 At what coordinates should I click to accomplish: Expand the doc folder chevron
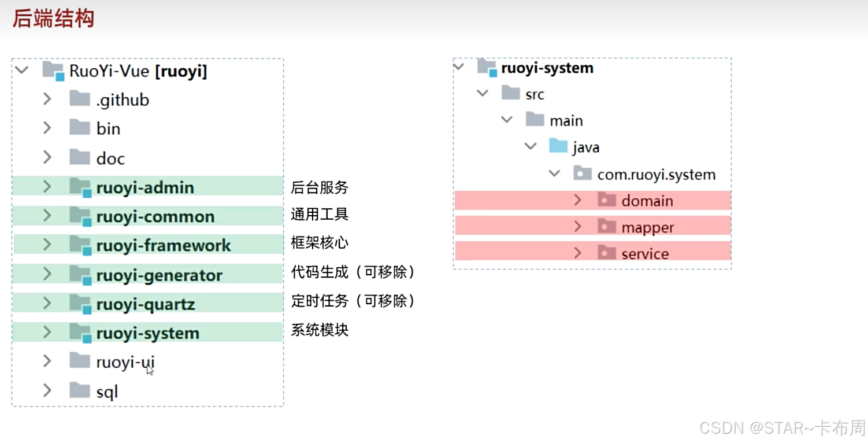click(x=47, y=157)
